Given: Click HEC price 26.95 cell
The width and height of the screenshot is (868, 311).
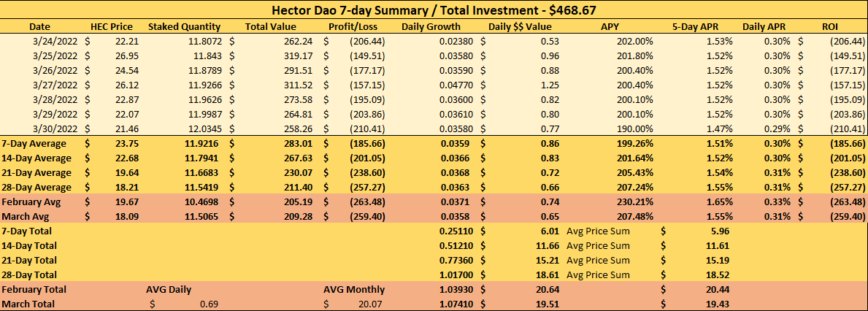Looking at the screenshot, I should pyautogui.click(x=127, y=55).
